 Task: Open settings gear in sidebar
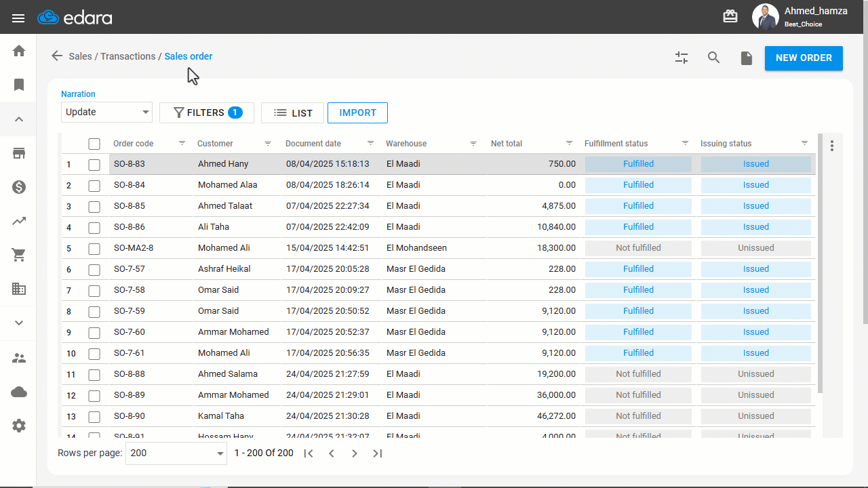(19, 426)
